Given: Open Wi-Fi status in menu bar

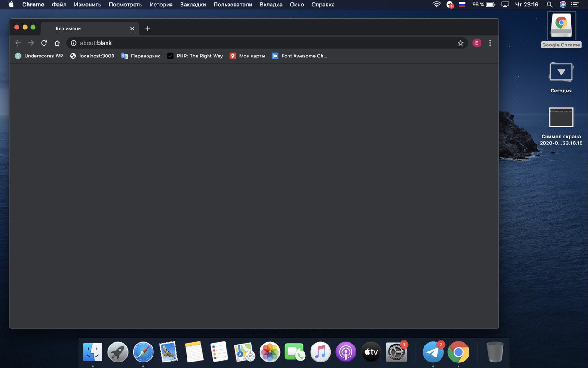Looking at the screenshot, I should tap(436, 5).
